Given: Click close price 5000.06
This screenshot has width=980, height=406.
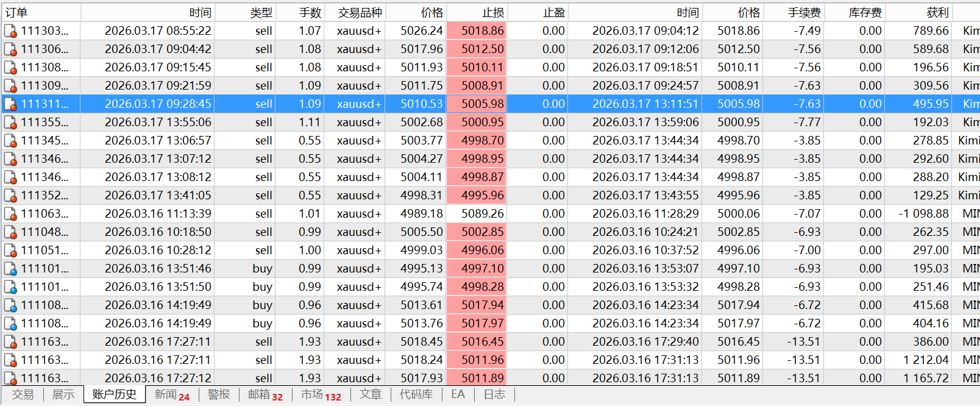Looking at the screenshot, I should point(739,214).
